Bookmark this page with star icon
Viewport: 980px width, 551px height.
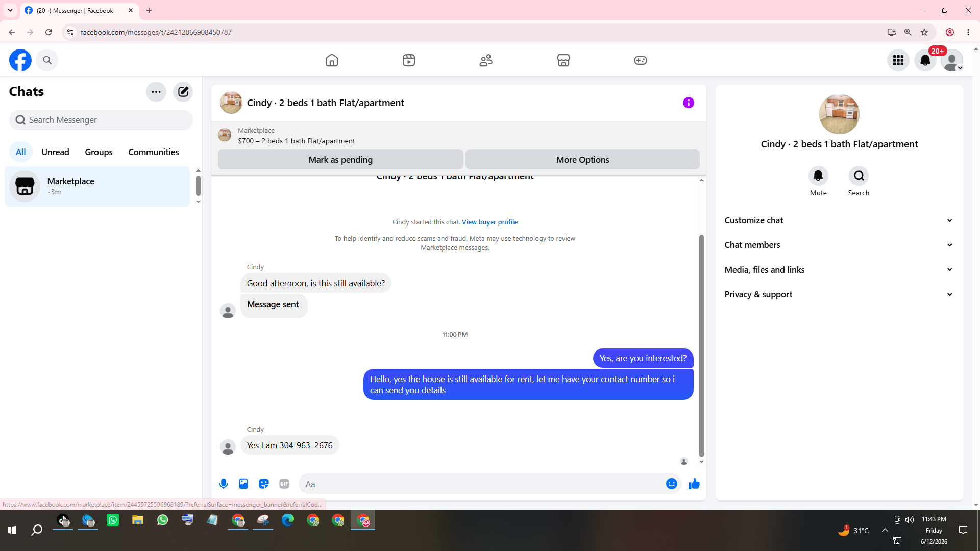[x=924, y=32]
